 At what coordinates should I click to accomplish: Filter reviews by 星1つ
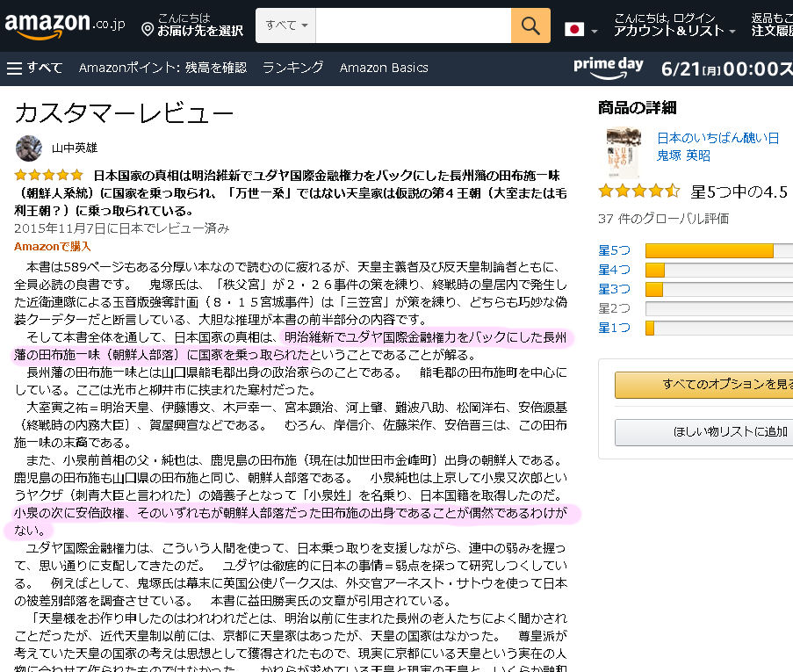pyautogui.click(x=614, y=328)
